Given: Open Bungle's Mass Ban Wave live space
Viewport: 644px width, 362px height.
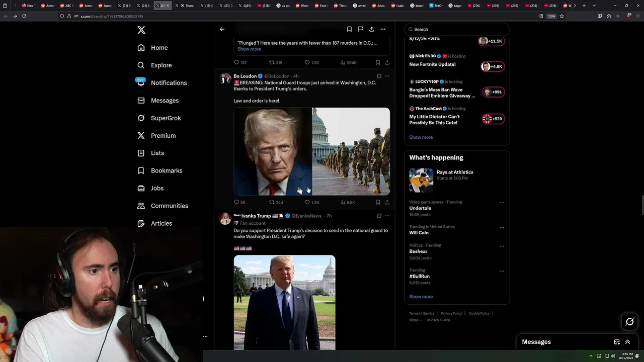Looking at the screenshot, I should (x=457, y=89).
